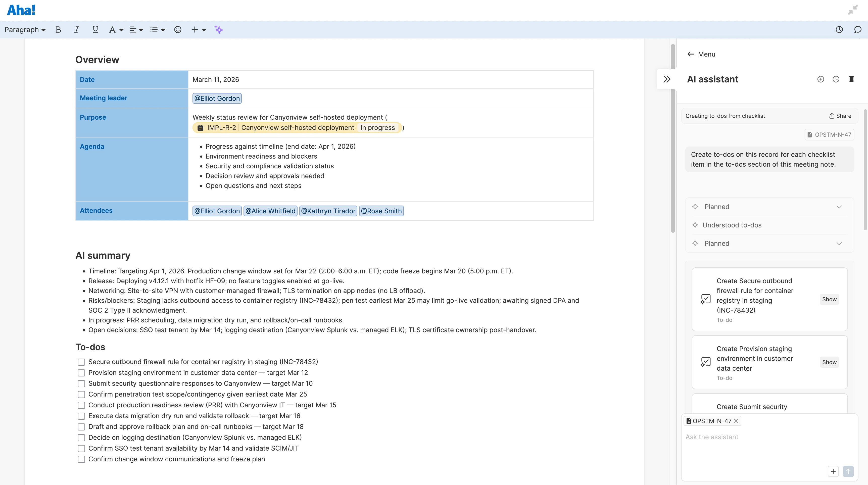The height and width of the screenshot is (485, 868).
Task: Check the Decide on logging destination to-do
Action: [x=81, y=438]
